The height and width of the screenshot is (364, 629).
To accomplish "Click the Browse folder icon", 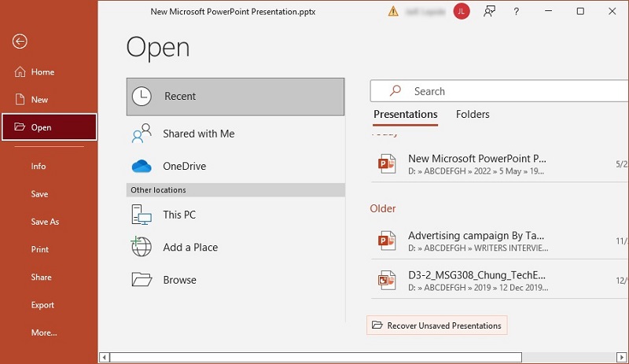I will [x=142, y=279].
